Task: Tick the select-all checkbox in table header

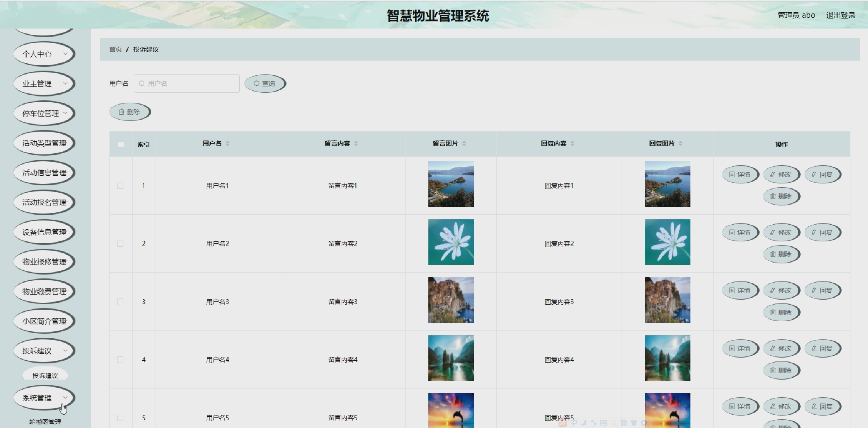Action: (121, 144)
